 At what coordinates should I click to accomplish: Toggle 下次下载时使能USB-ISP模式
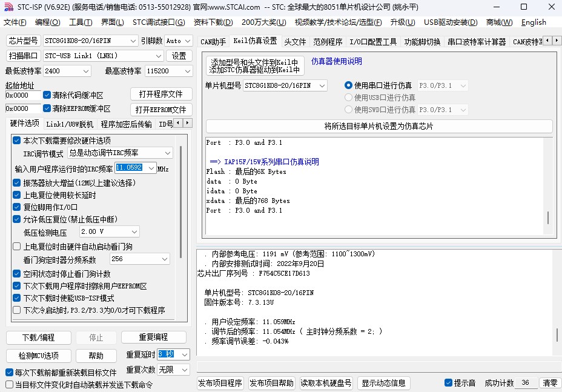point(16,298)
